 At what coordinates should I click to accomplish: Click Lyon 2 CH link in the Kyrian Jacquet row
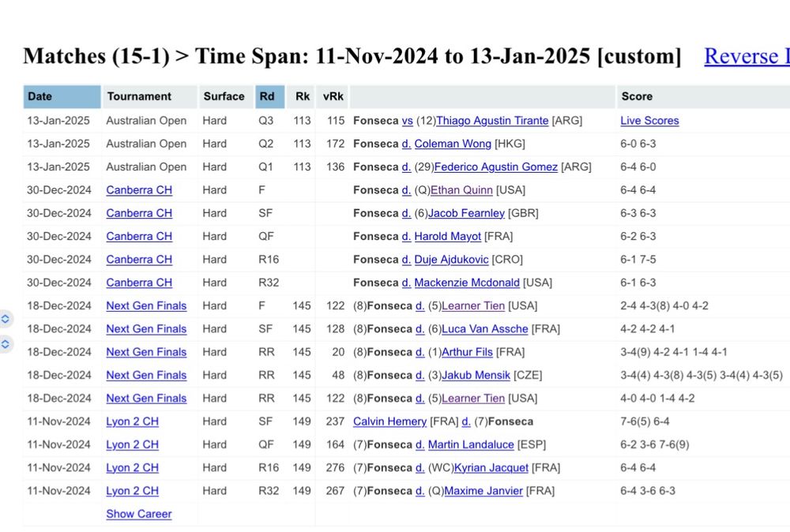pos(132,468)
